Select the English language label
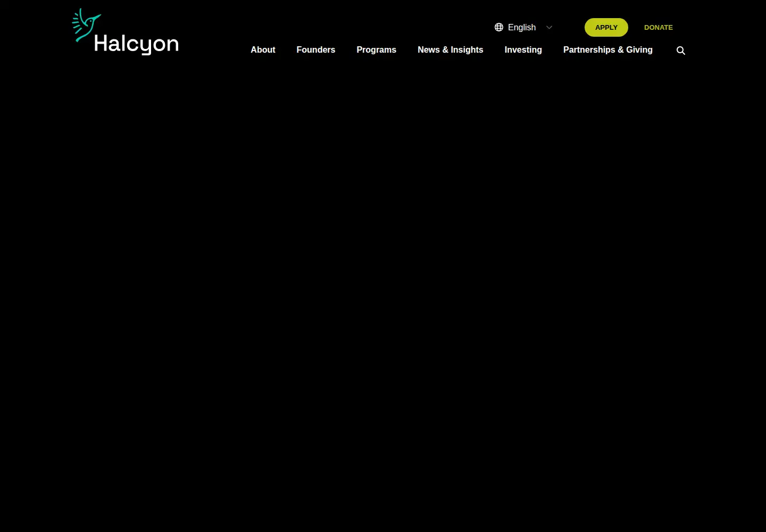This screenshot has width=766, height=532. tap(522, 27)
